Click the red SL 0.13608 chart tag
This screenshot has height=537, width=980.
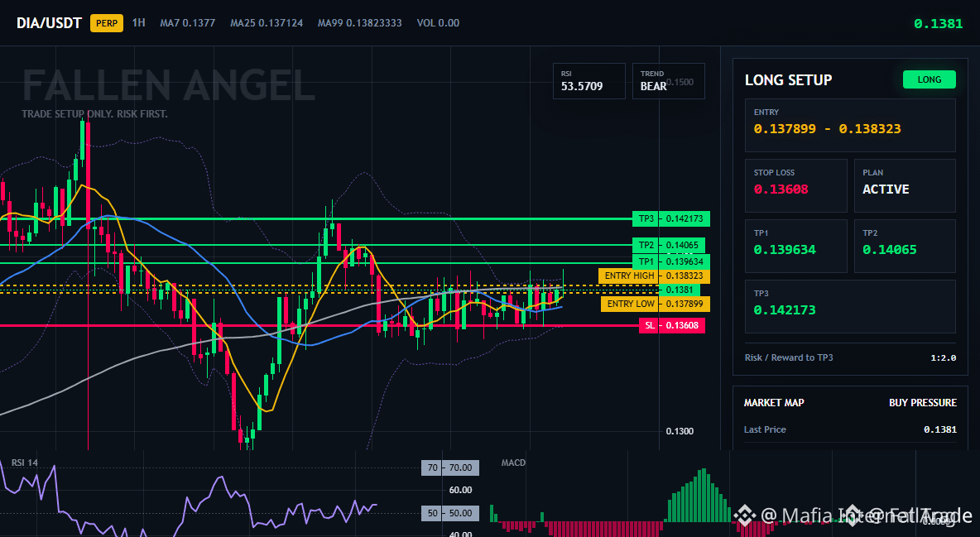[672, 325]
